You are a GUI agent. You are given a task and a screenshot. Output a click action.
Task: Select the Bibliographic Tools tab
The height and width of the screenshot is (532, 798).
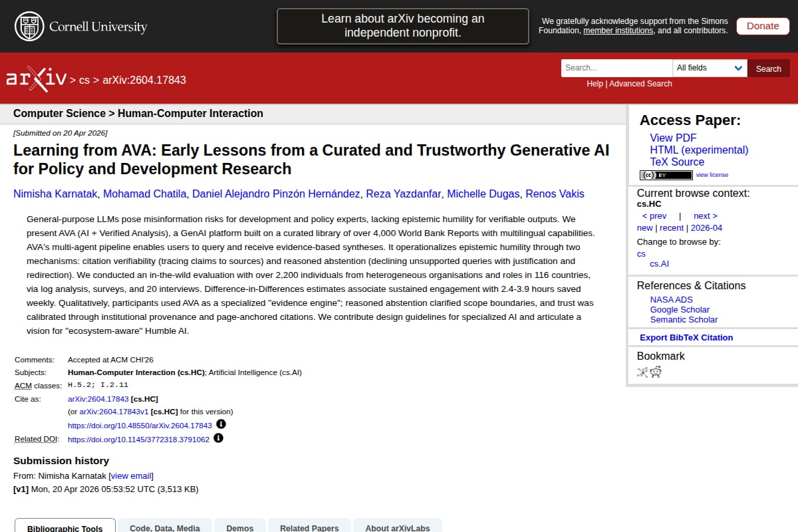pyautogui.click(x=65, y=526)
